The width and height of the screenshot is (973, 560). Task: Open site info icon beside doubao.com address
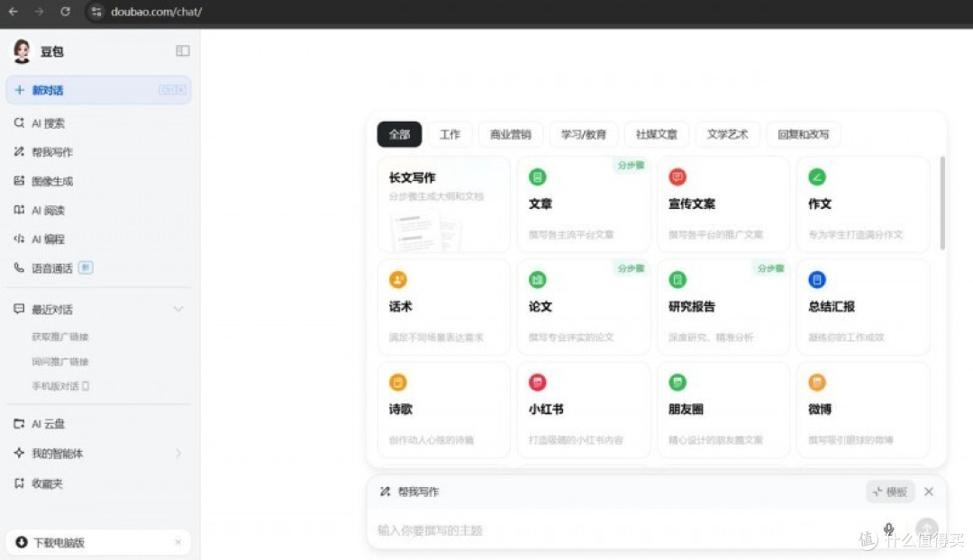(96, 11)
